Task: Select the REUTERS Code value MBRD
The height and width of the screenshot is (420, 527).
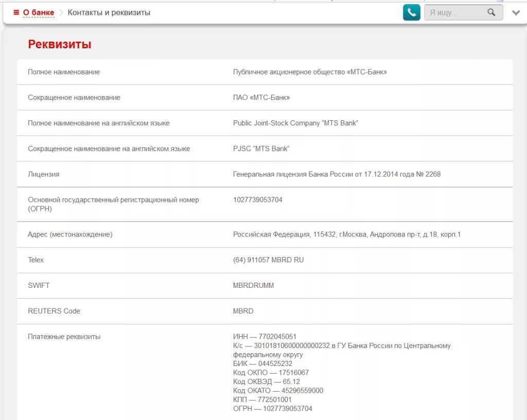Action: point(243,311)
